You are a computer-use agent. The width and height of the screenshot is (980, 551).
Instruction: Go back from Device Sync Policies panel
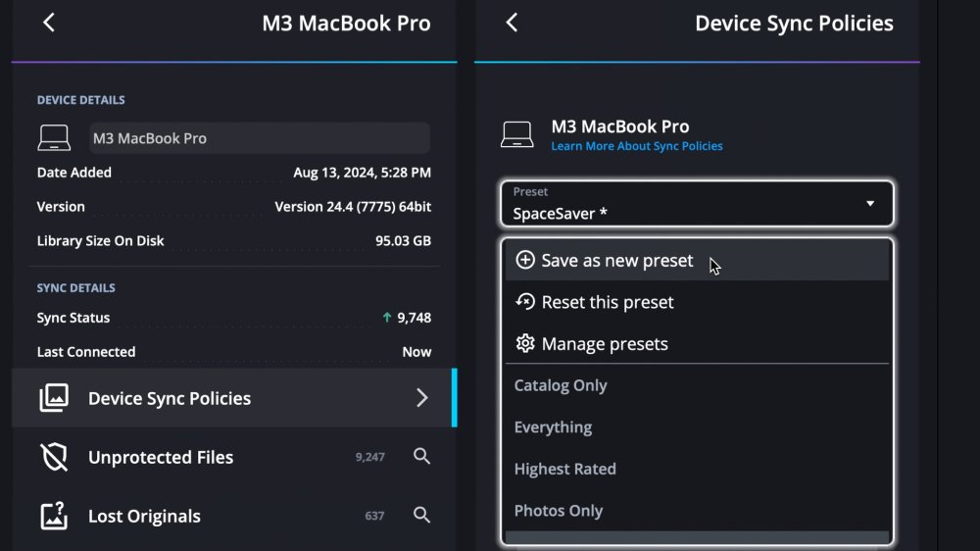pos(512,23)
